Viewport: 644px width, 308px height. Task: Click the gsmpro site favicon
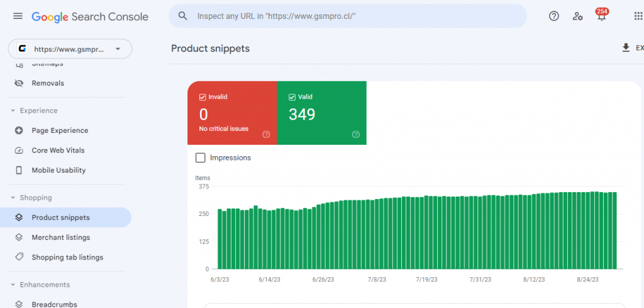point(22,49)
